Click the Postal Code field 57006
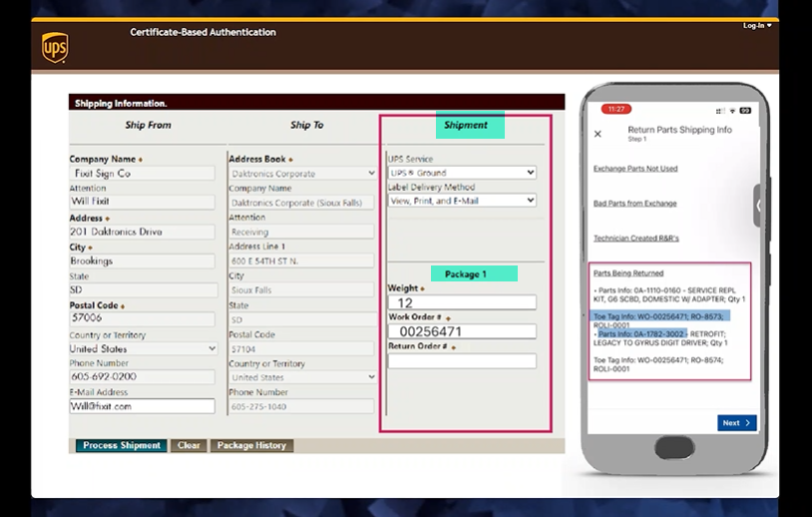Viewport: 812px width, 517px height. pos(143,318)
